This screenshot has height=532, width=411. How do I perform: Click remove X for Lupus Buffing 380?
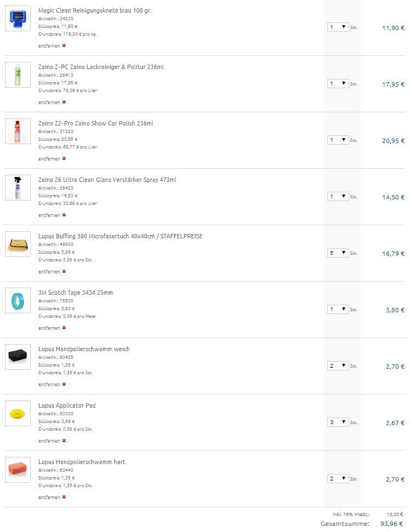click(x=64, y=272)
